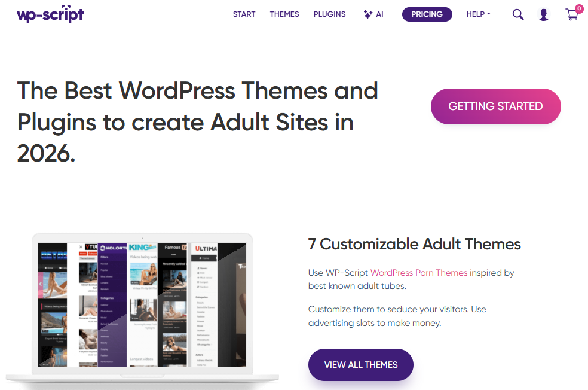Follow the WordPress Porn Themes link
Screen dimensions: 588x390
click(418, 273)
